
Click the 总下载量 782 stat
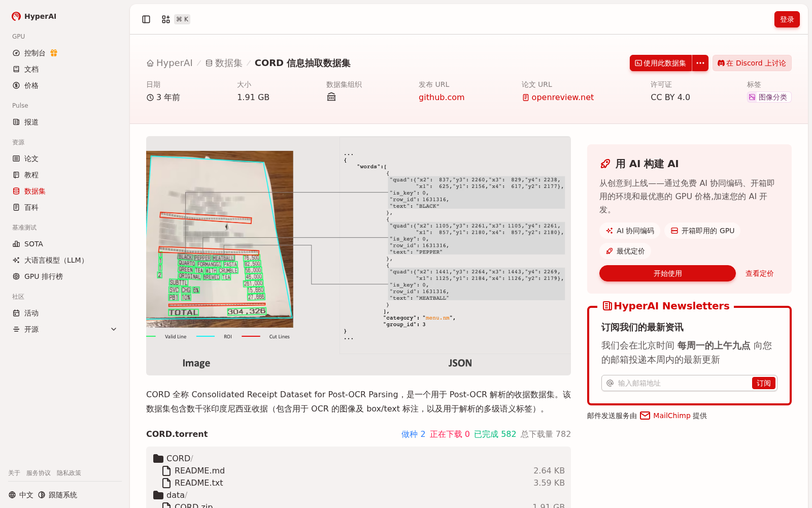point(546,434)
